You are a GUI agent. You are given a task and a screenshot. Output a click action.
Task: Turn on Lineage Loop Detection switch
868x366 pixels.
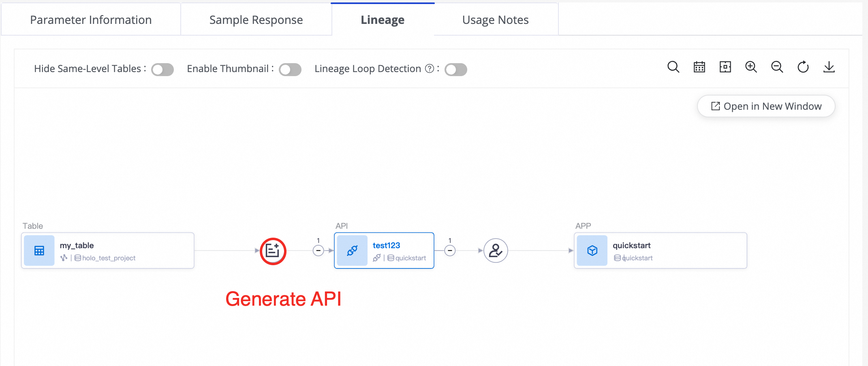tap(456, 70)
